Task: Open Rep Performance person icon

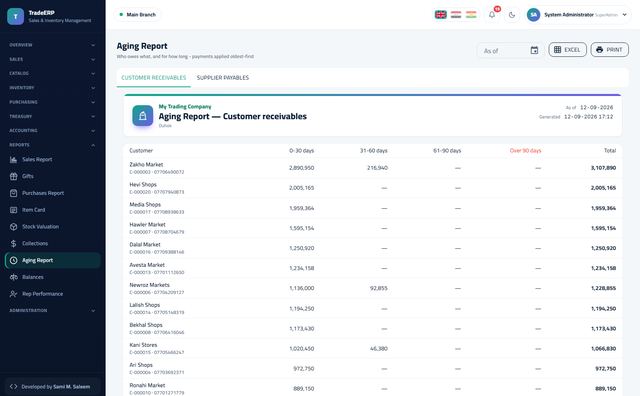Action: 13,294
